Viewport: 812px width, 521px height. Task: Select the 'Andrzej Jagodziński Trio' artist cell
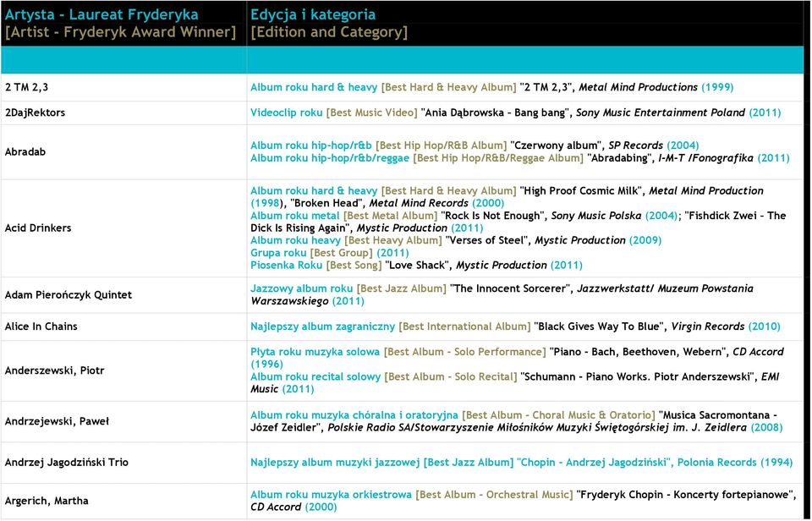(x=123, y=462)
